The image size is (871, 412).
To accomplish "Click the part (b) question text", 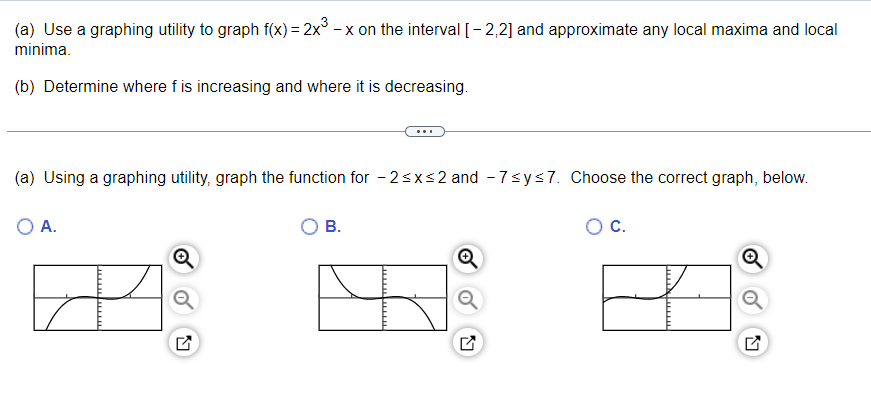I will [241, 87].
